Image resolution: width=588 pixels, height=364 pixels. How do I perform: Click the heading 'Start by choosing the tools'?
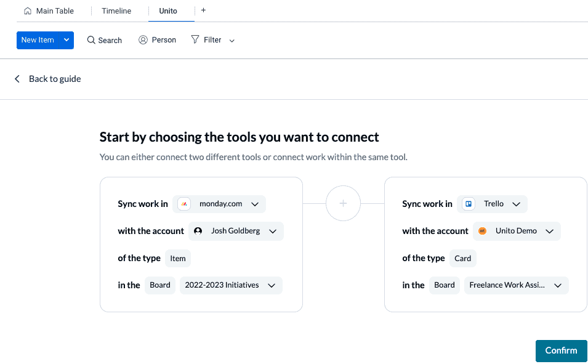coord(240,137)
